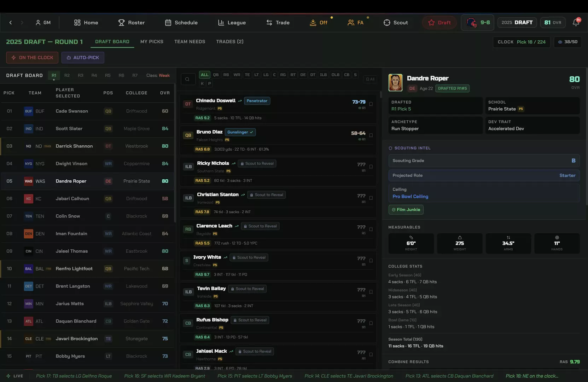Select round R3 on draft board
The width and height of the screenshot is (588, 382).
81,75
